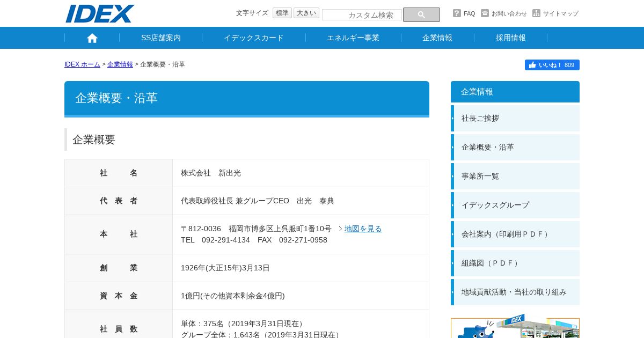Click IDEX ホーム breadcrumb link
The width and height of the screenshot is (644, 338).
click(x=82, y=64)
